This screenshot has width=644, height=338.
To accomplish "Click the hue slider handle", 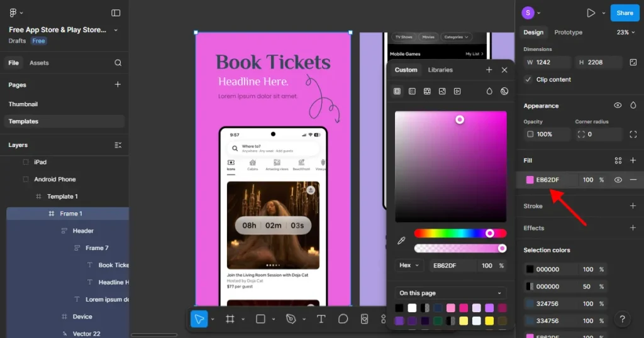I will 489,234.
